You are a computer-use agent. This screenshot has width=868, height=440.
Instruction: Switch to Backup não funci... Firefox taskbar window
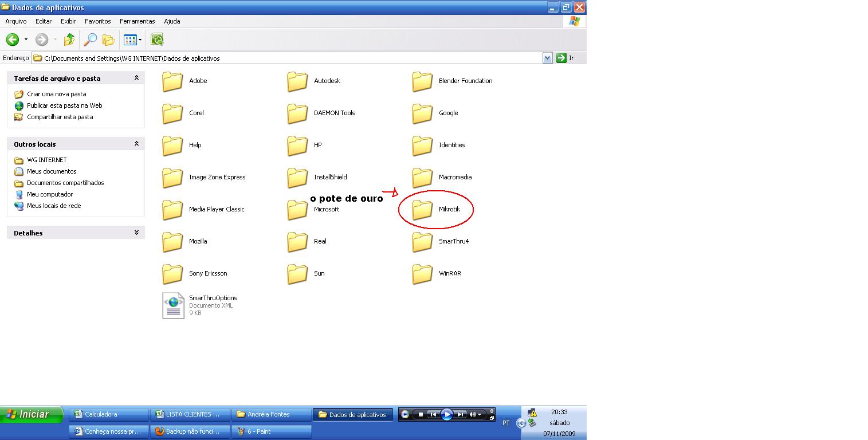[190, 431]
